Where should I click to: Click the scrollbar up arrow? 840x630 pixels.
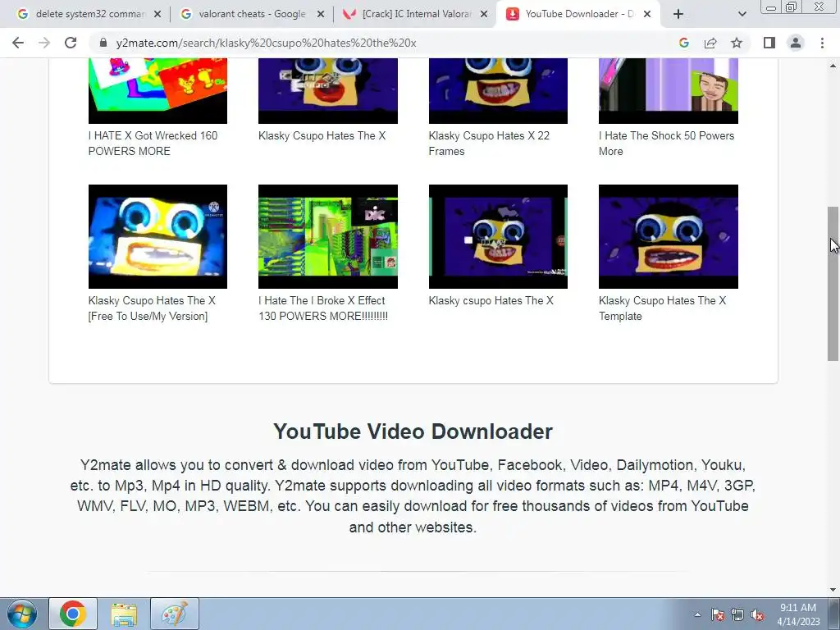click(x=833, y=66)
